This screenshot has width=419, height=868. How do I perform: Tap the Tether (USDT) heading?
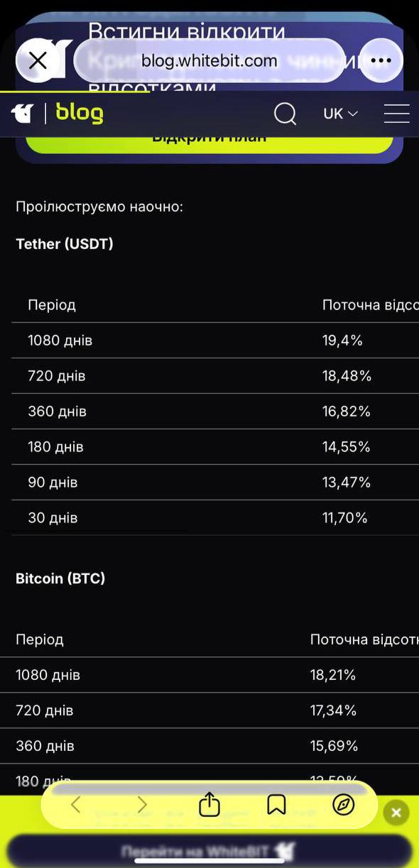pos(65,243)
